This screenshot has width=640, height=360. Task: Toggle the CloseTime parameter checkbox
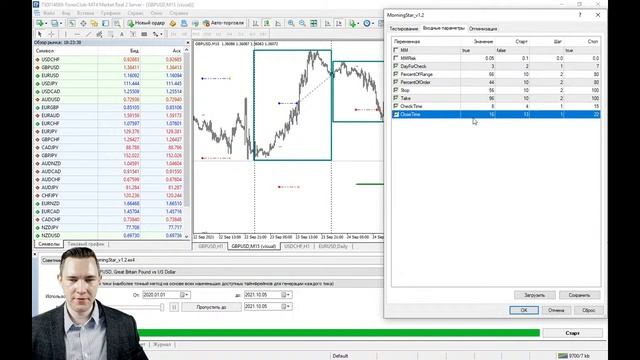(x=396, y=114)
